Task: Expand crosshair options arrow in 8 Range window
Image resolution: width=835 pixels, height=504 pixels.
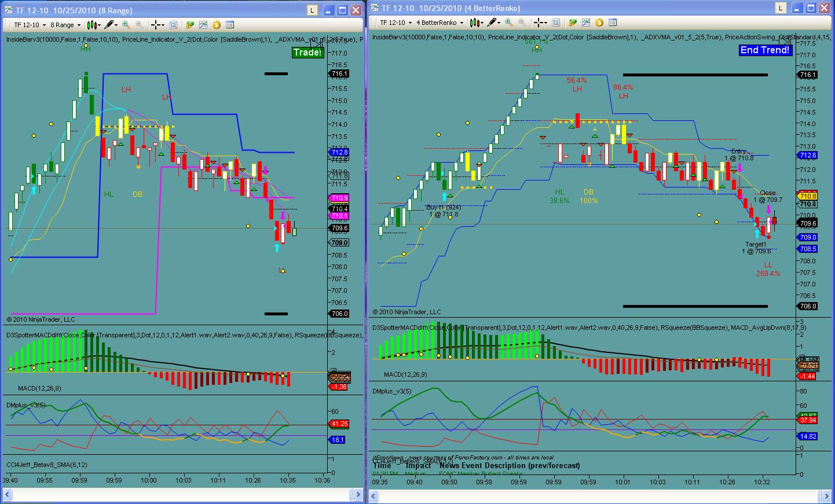Action: coord(163,25)
